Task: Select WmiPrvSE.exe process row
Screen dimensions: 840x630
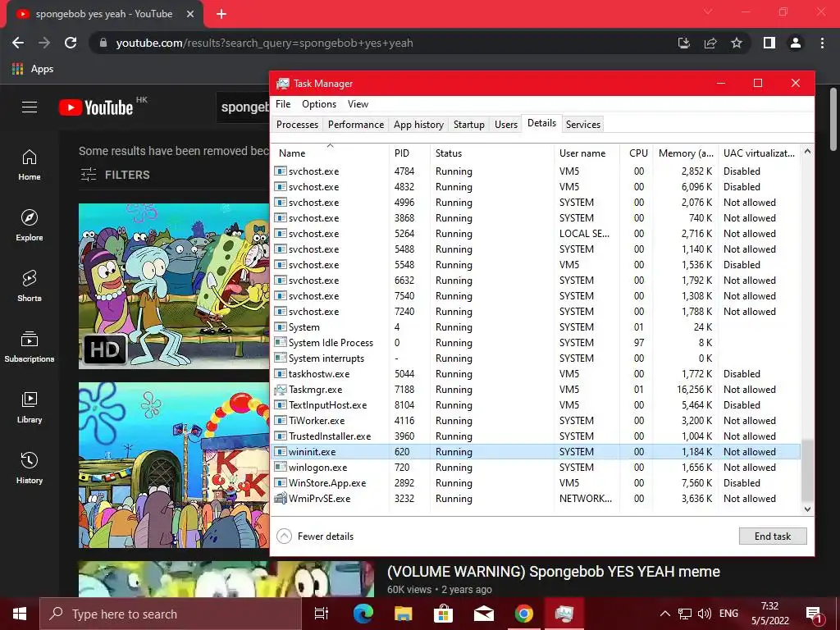Action: tap(536, 498)
